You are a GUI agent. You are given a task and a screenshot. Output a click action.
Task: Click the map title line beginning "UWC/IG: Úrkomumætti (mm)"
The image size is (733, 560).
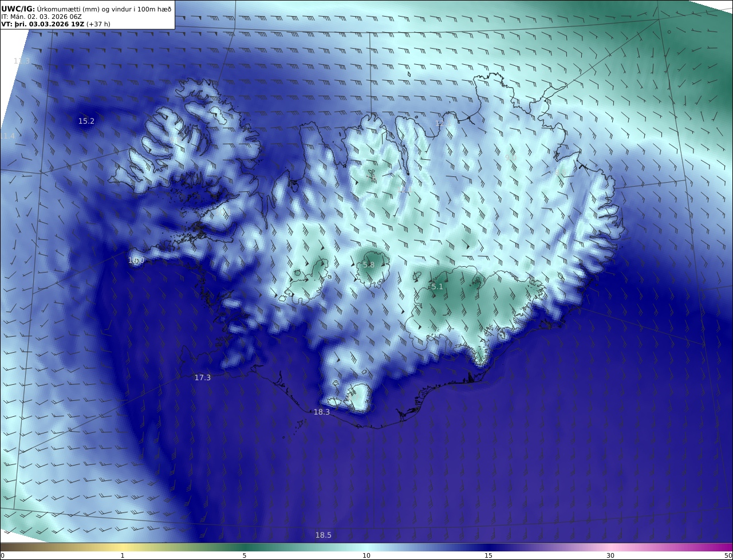(x=86, y=9)
